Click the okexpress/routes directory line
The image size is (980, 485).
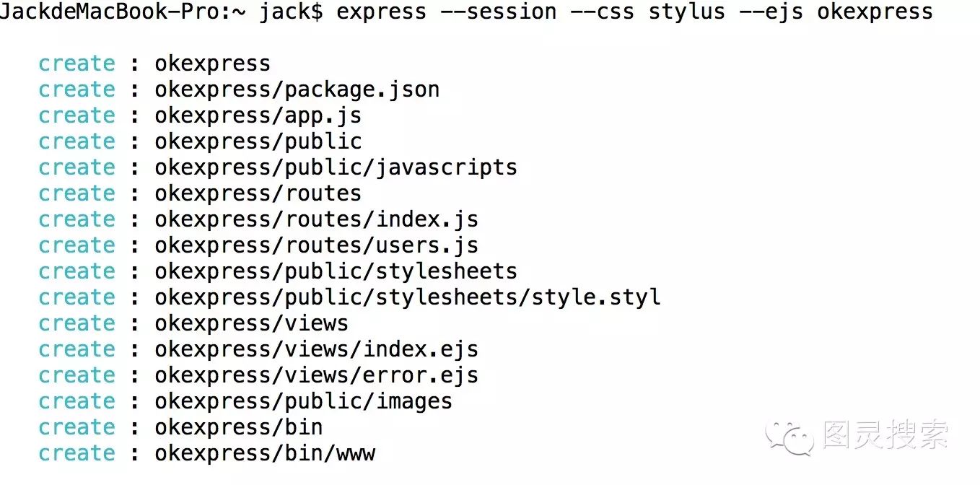point(200,193)
